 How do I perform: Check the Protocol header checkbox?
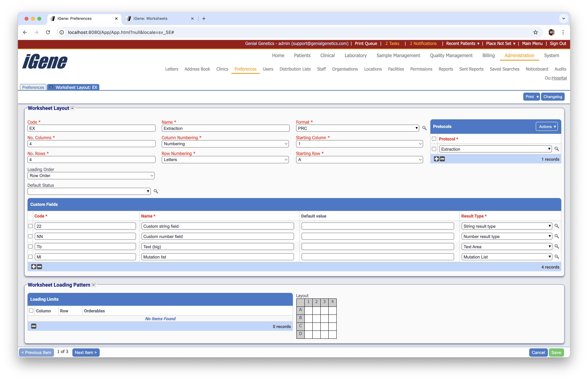pyautogui.click(x=434, y=139)
